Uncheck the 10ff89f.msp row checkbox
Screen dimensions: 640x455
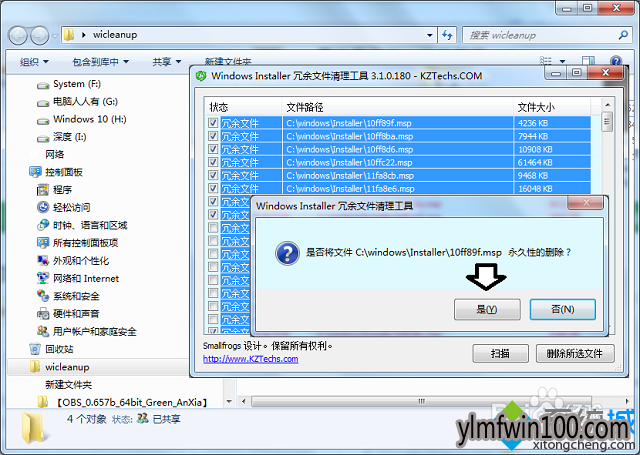click(x=213, y=123)
